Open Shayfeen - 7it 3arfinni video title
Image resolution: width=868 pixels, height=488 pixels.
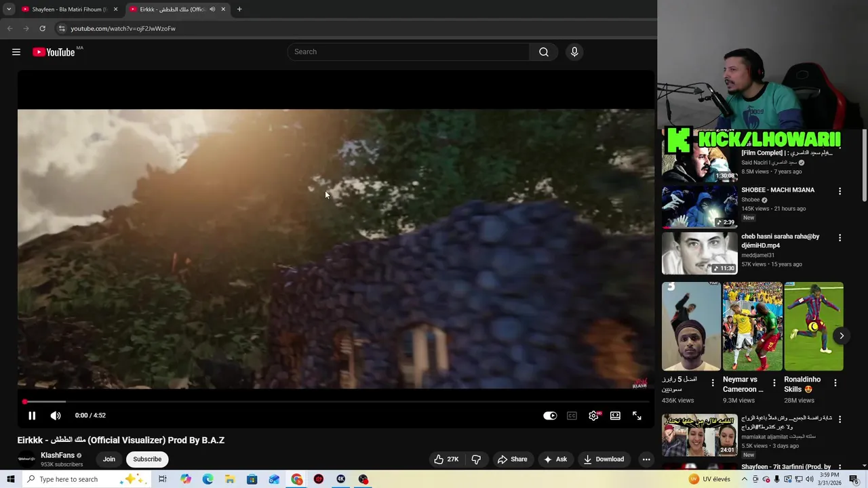[x=786, y=467]
